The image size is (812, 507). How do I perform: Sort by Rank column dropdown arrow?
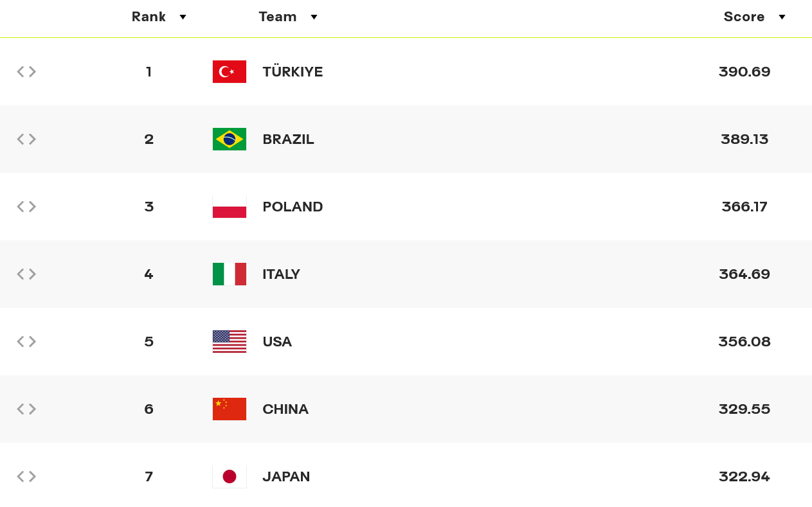pyautogui.click(x=183, y=17)
